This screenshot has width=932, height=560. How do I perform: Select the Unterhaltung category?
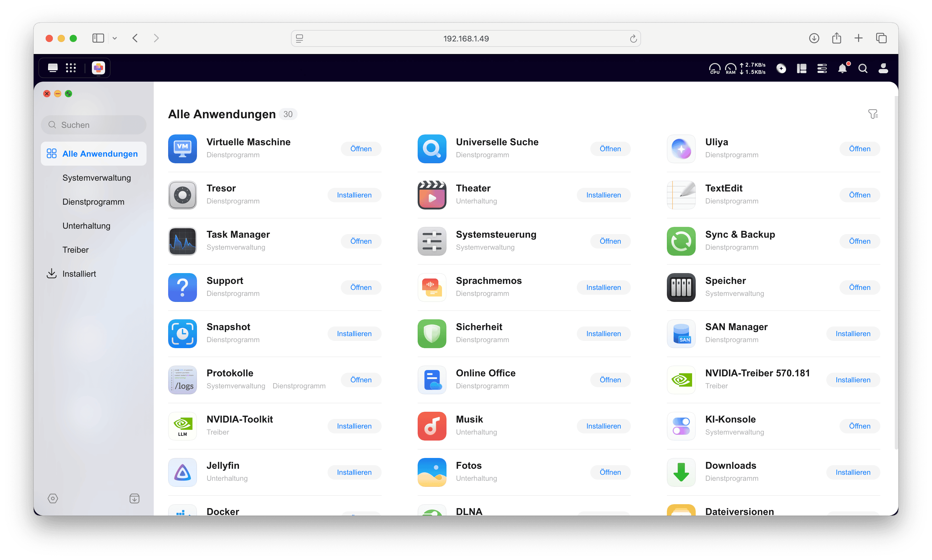86,226
